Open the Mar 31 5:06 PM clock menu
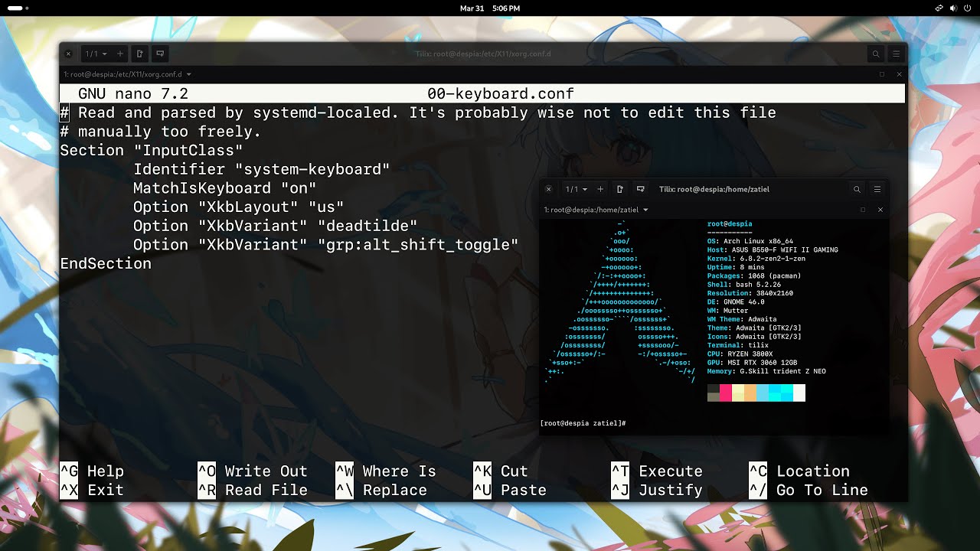This screenshot has width=980, height=551. pyautogui.click(x=490, y=8)
